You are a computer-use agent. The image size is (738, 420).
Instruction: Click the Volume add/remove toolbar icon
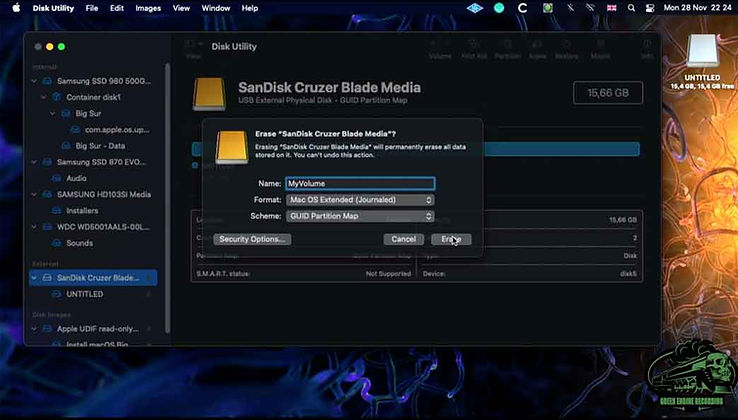(x=440, y=49)
